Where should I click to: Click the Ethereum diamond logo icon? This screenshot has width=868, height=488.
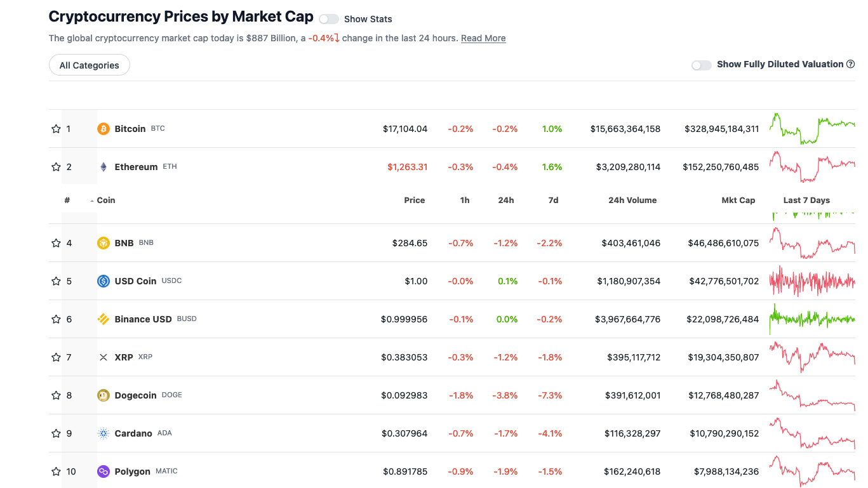(103, 167)
